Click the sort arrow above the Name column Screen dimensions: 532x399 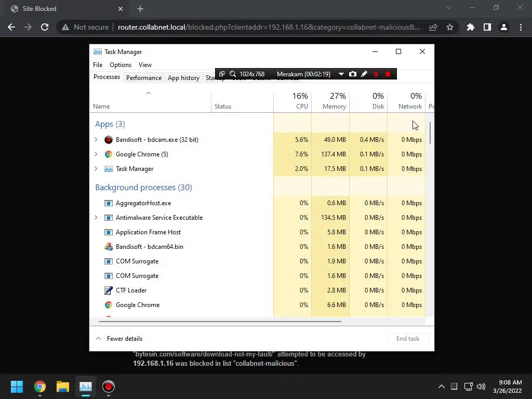point(148,93)
